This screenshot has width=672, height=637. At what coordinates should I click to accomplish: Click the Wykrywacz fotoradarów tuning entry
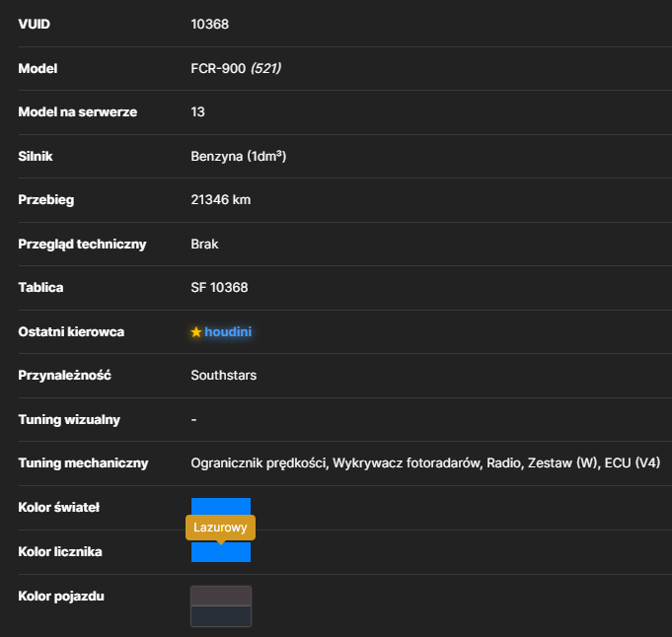(x=407, y=463)
